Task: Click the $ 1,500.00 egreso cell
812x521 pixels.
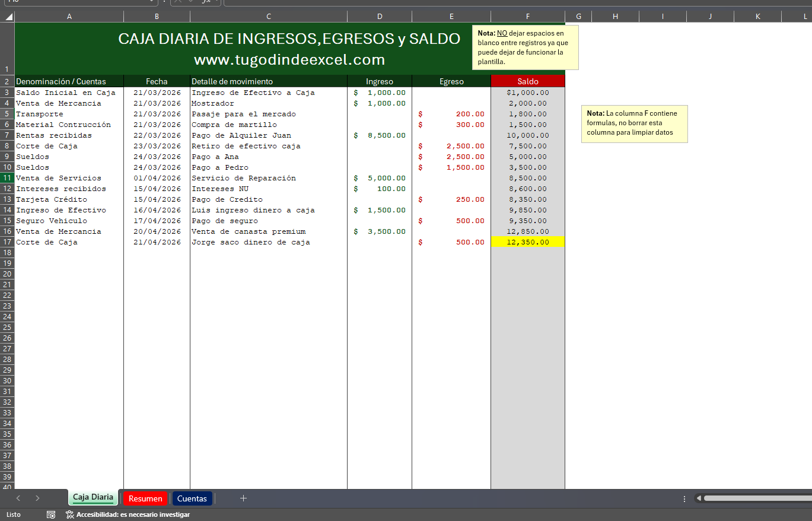Action: tap(451, 167)
